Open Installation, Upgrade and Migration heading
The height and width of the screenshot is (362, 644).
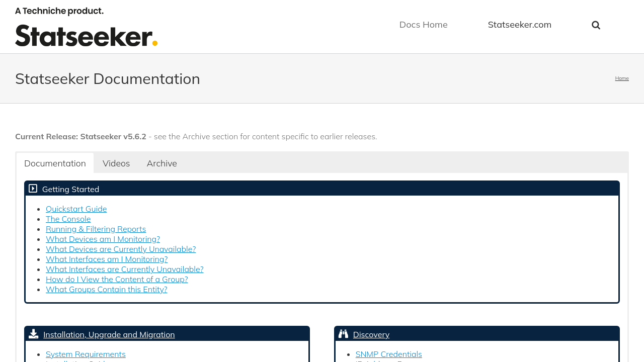point(109,334)
